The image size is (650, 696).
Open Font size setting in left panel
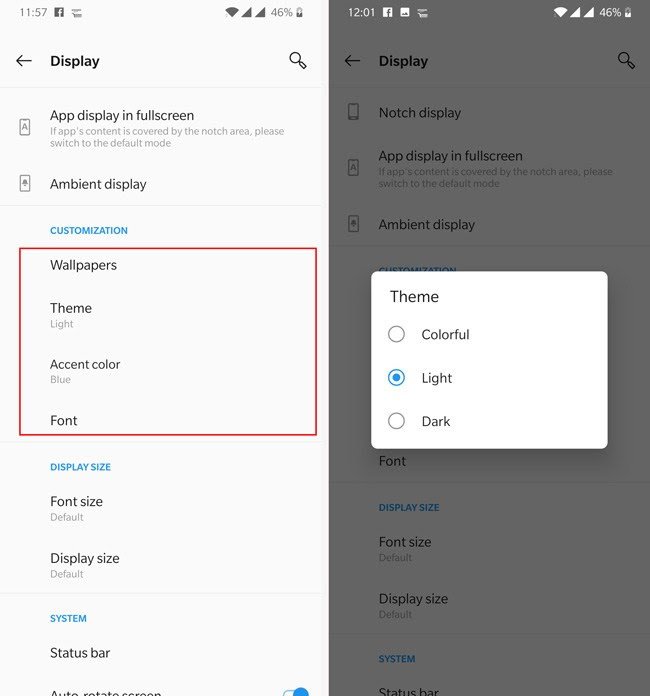click(x=162, y=509)
